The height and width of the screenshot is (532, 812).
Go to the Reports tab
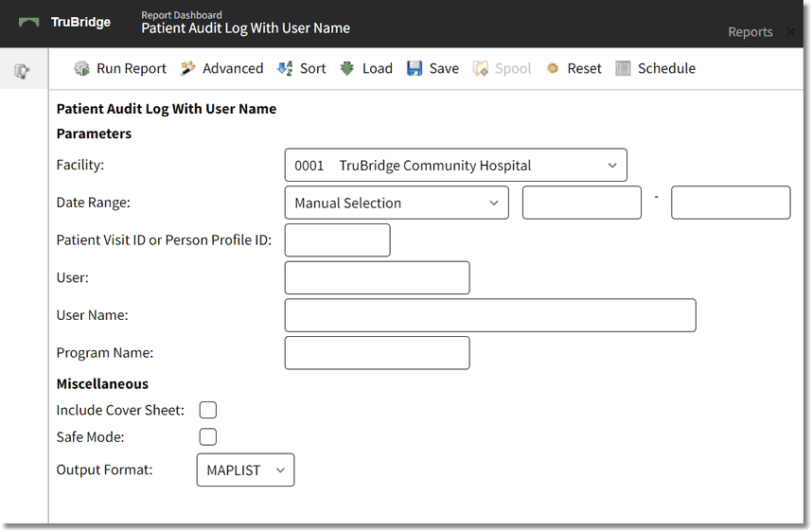(750, 31)
